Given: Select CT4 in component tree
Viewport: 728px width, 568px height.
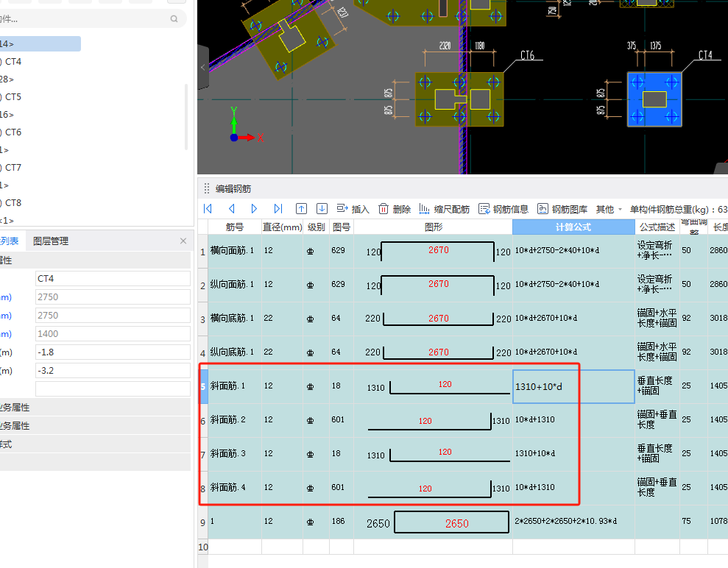Looking at the screenshot, I should tap(13, 62).
